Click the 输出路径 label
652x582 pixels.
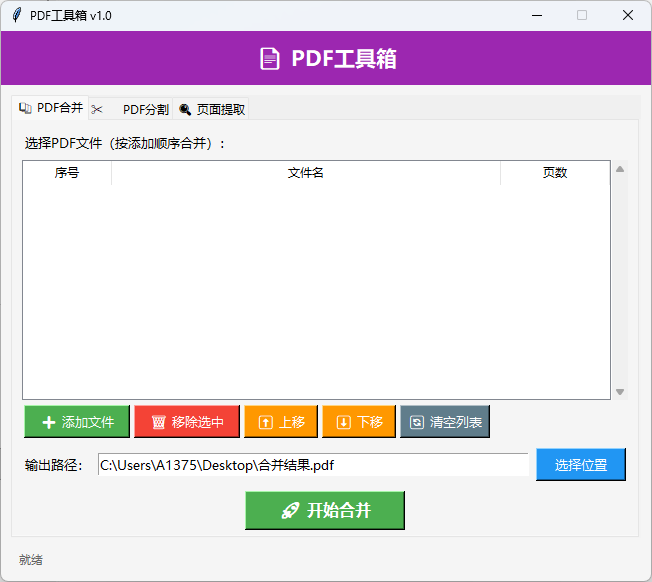tap(54, 465)
